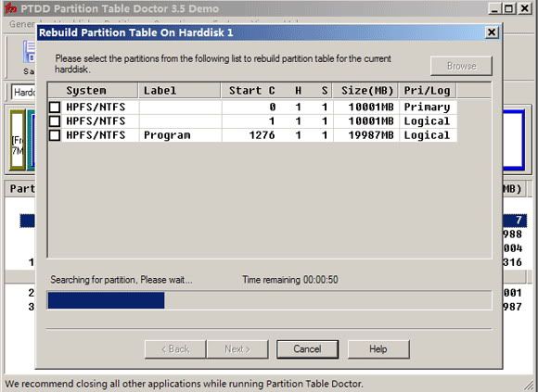This screenshot has width=538, height=392.
Task: Click the System column header
Action: (93, 91)
